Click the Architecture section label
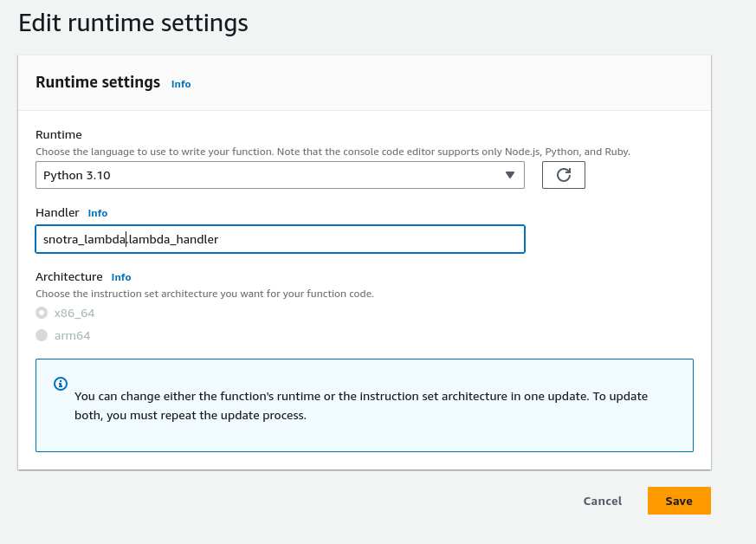The height and width of the screenshot is (544, 756). tap(69, 277)
